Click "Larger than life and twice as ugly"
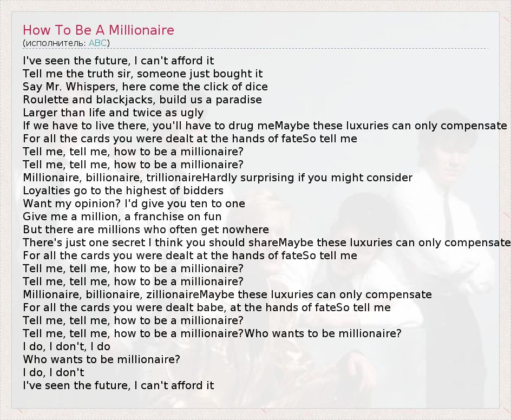Image resolution: width=511 pixels, height=420 pixels. tap(113, 113)
